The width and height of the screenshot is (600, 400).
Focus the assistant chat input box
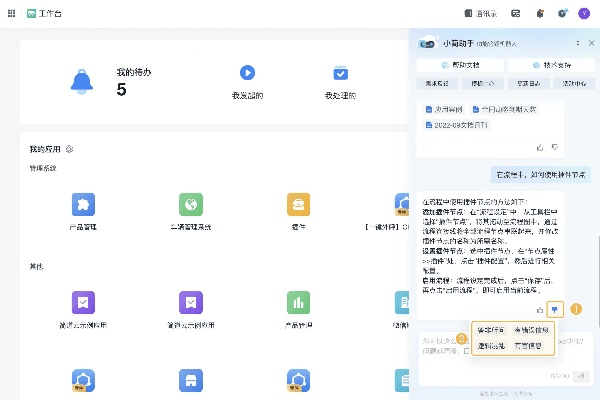(505, 358)
